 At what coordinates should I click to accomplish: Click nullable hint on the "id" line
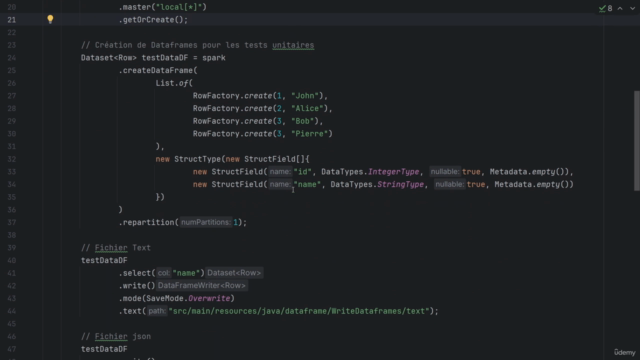pos(445,171)
